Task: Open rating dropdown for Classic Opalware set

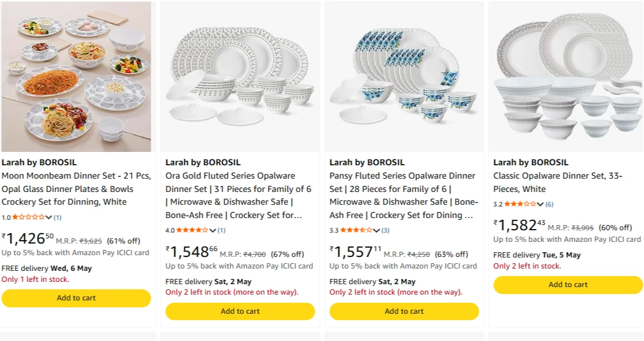Action: (540, 204)
